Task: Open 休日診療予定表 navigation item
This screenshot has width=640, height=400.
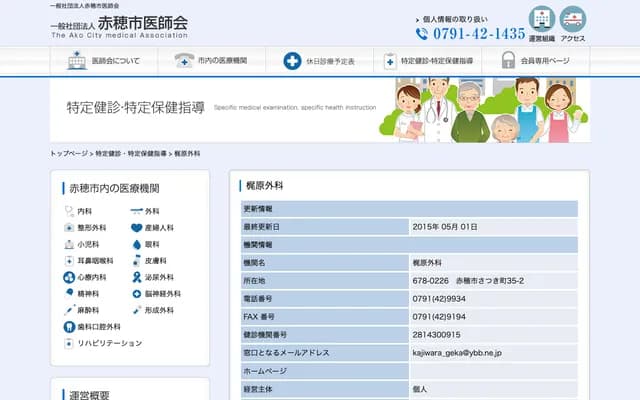Action: click(x=320, y=61)
